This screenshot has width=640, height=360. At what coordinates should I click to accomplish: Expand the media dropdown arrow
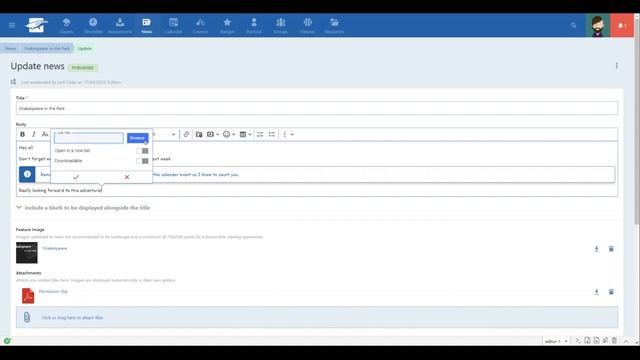click(218, 134)
